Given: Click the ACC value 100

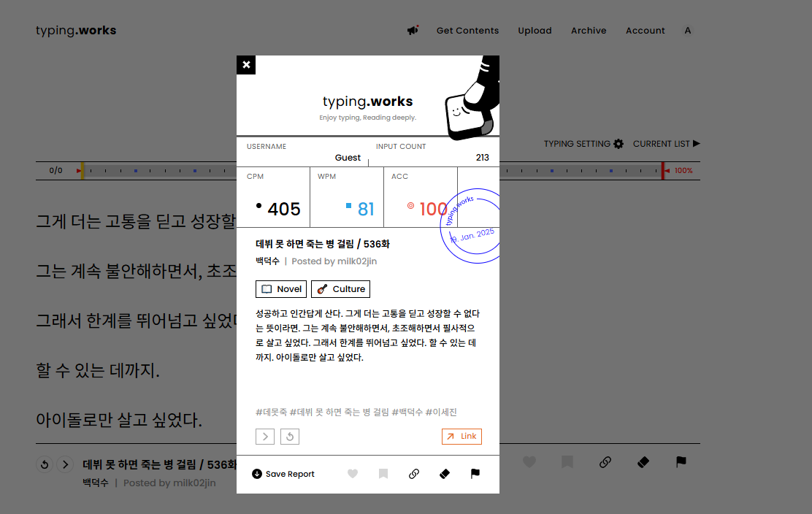Looking at the screenshot, I should (x=433, y=209).
